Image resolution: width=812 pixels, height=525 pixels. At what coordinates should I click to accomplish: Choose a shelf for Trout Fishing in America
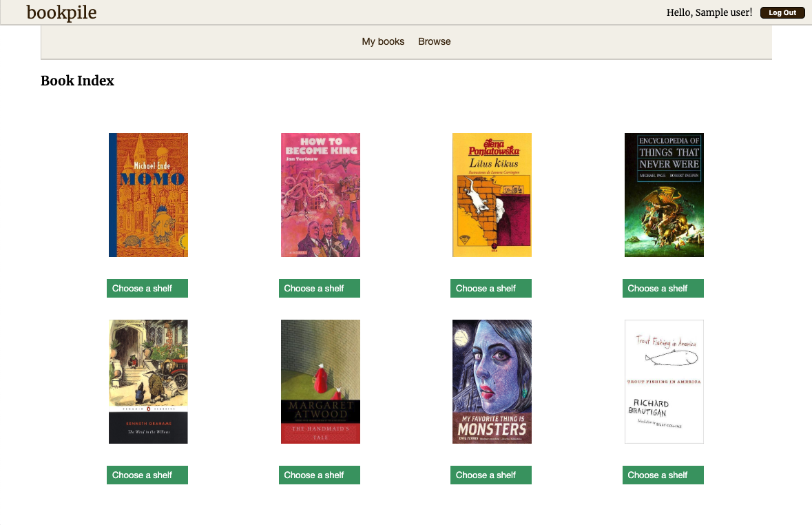click(663, 475)
